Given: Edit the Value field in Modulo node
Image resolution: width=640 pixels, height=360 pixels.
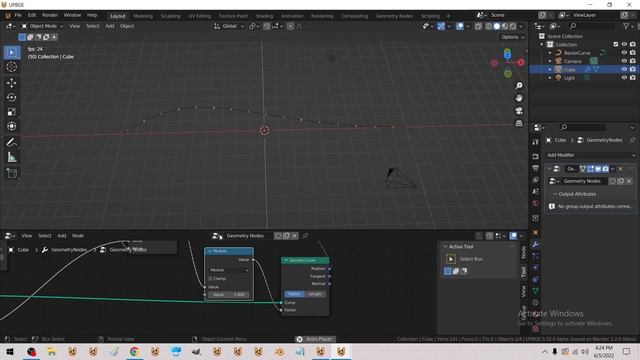Looking at the screenshot, I should pos(229,294).
